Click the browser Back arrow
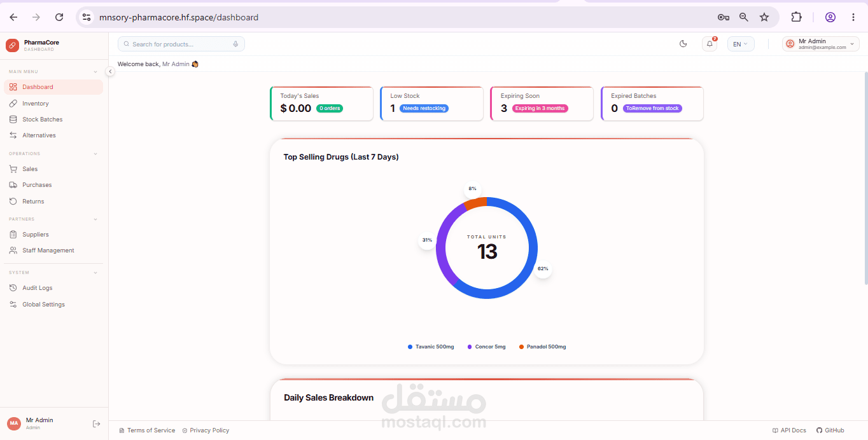Viewport: 868px width, 440px height. pos(13,17)
